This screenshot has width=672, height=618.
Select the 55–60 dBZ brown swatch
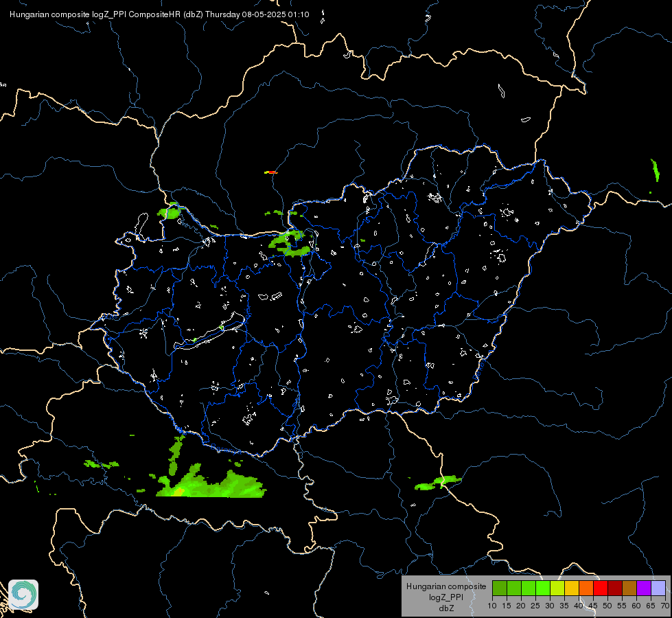629,588
